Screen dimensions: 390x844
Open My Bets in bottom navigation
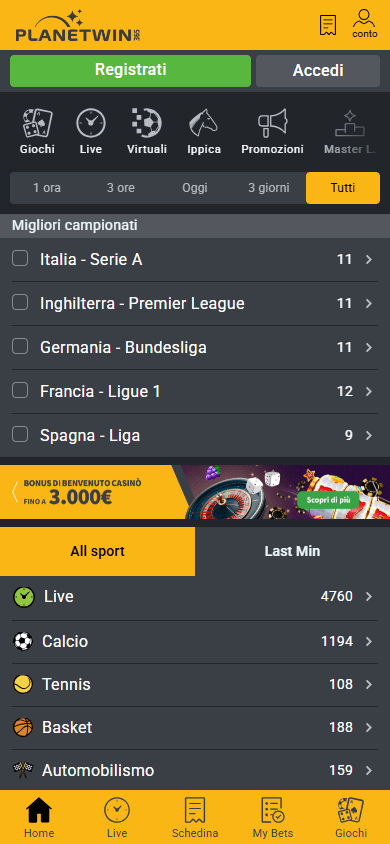coord(273,817)
